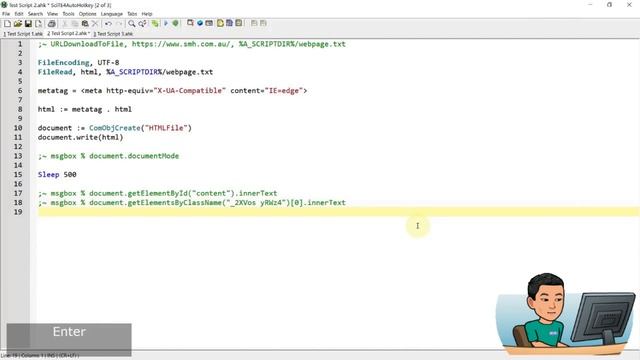
Task: Click line number 19 in margin
Action: pos(18,212)
